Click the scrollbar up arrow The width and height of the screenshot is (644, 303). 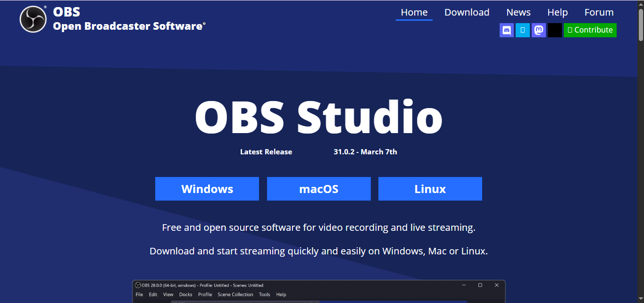tap(641, 4)
